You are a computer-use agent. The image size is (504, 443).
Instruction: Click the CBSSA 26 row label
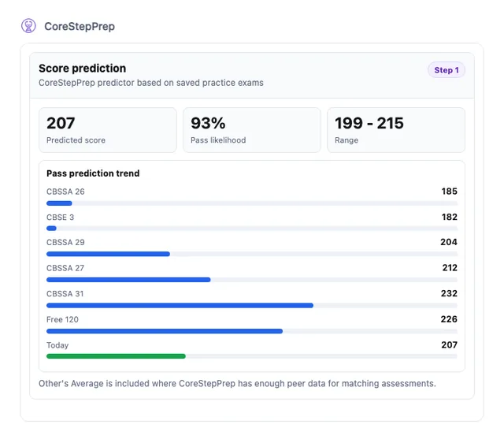65,192
